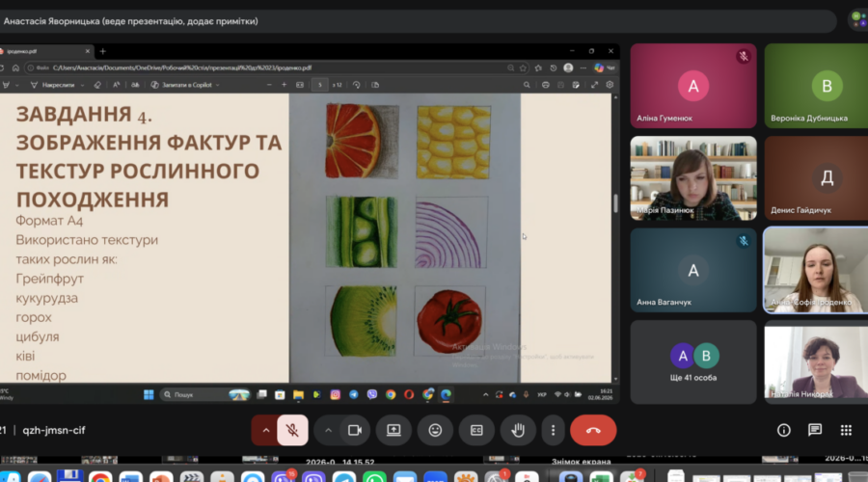Viewport: 868px width, 482px height.
Task: Turn on the camera in Meet
Action: coord(355,430)
